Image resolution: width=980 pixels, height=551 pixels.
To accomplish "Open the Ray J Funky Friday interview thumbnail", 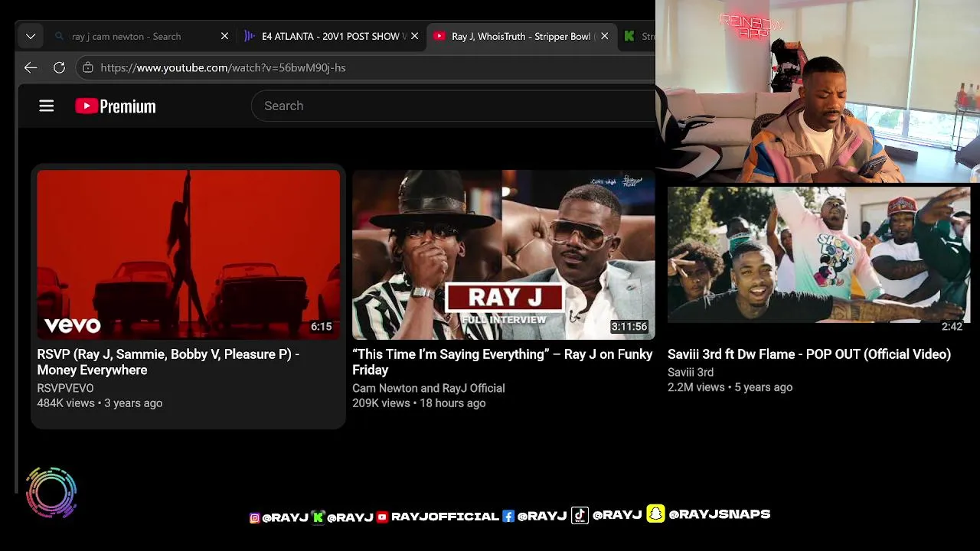I will [x=503, y=254].
